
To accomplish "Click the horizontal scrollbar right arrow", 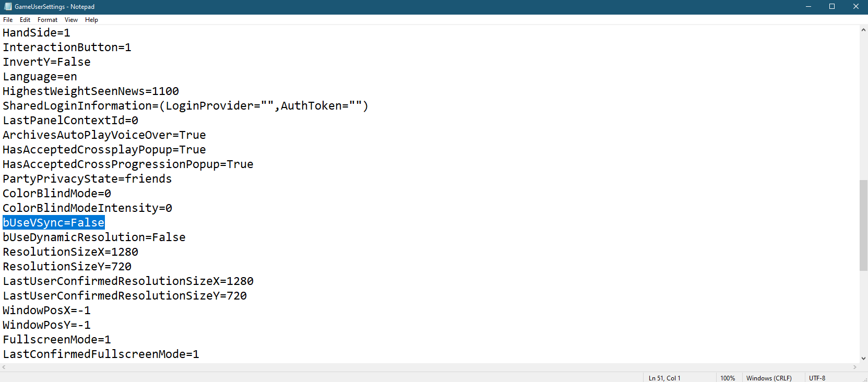I will click(854, 367).
